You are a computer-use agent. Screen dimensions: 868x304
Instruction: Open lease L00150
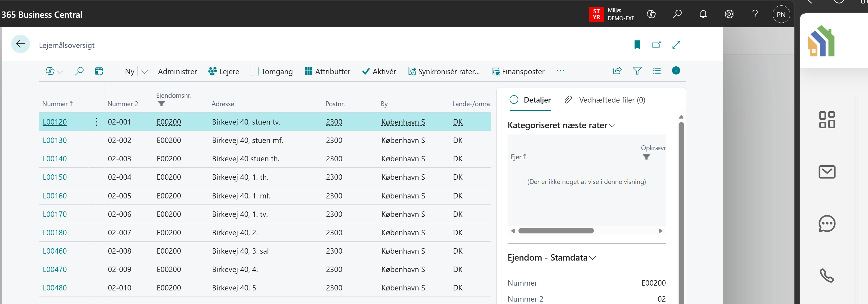click(x=55, y=177)
